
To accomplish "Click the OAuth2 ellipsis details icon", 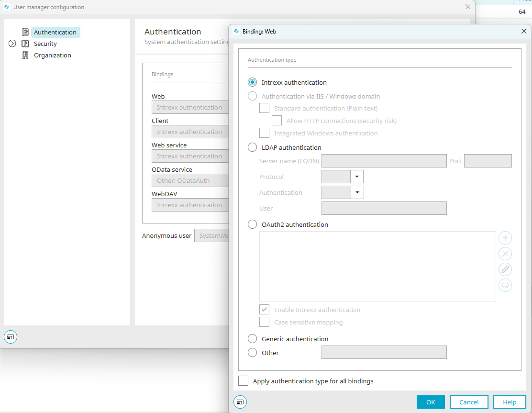I will [x=505, y=285].
